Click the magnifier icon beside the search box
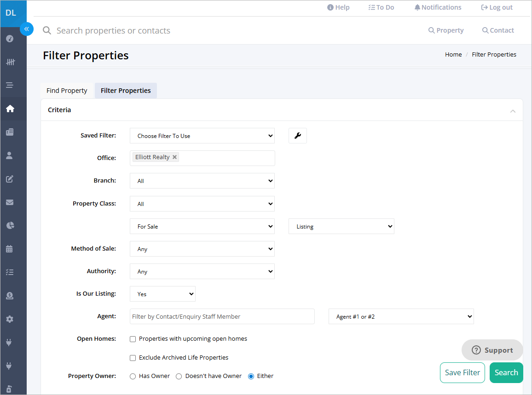 [x=47, y=30]
